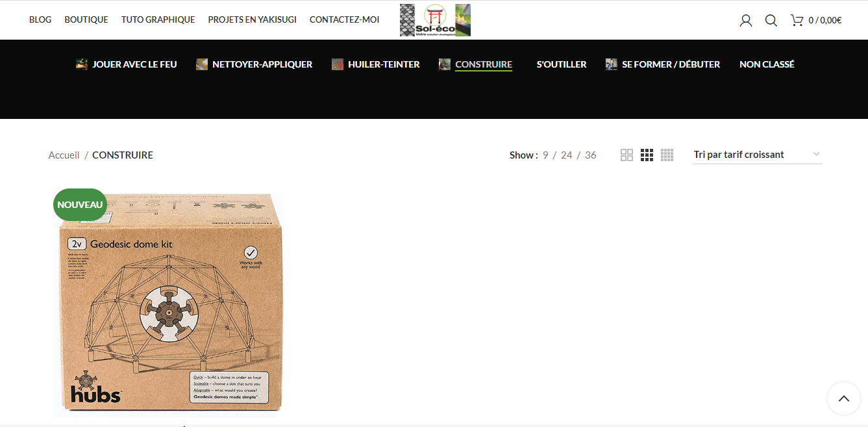
Task: Open the user account icon
Action: [x=746, y=20]
